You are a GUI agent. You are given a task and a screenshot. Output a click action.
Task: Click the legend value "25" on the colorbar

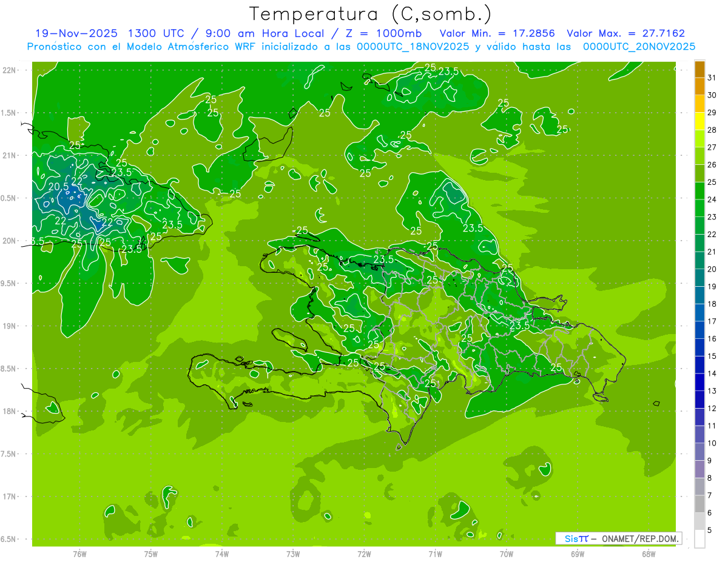coord(712,182)
